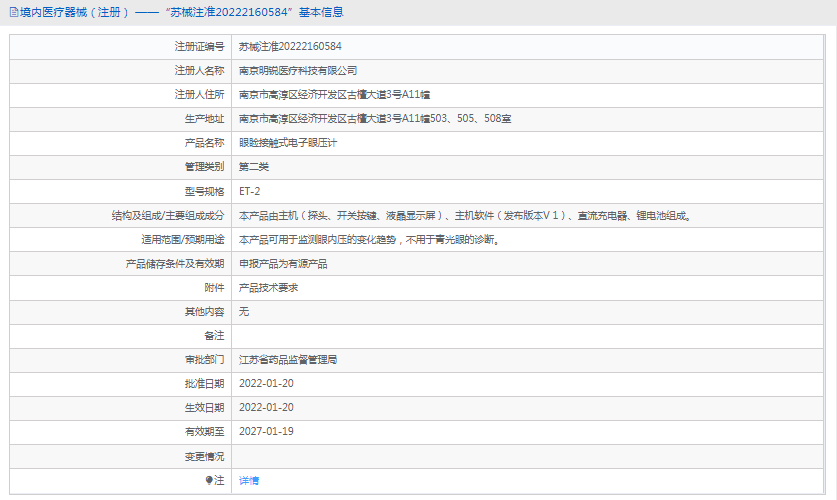
Task: Click the document icon beside the page title
Action: tap(14, 12)
